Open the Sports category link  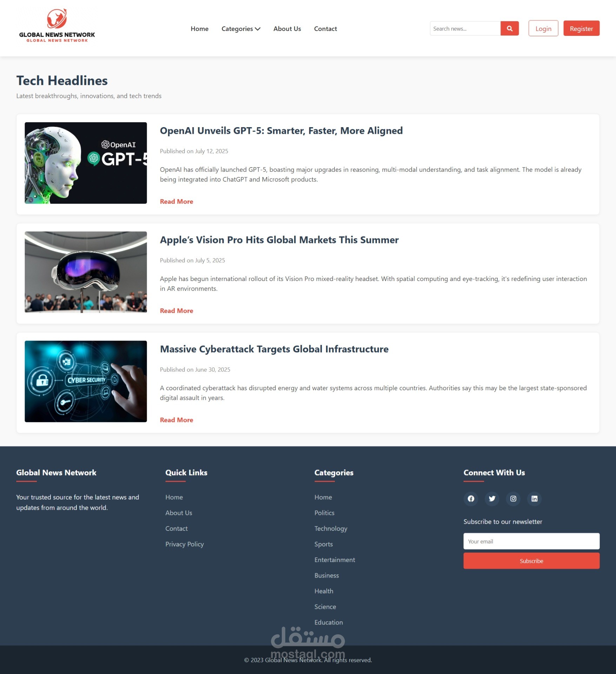coord(324,544)
